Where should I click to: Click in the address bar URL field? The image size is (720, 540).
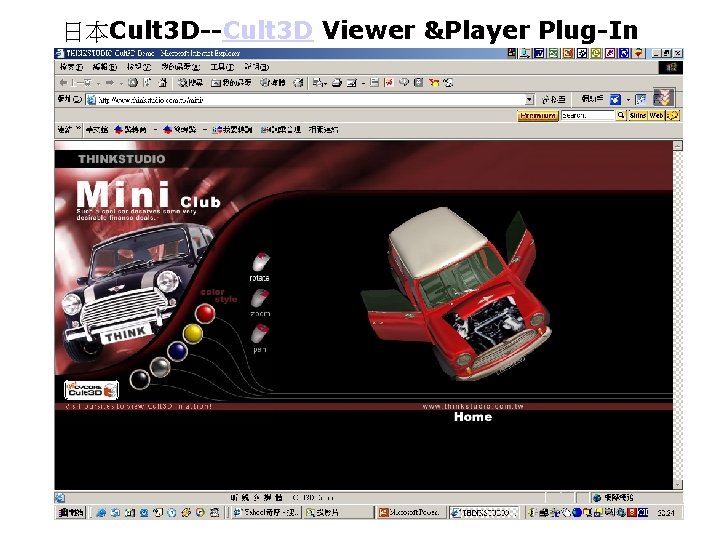tap(306, 100)
